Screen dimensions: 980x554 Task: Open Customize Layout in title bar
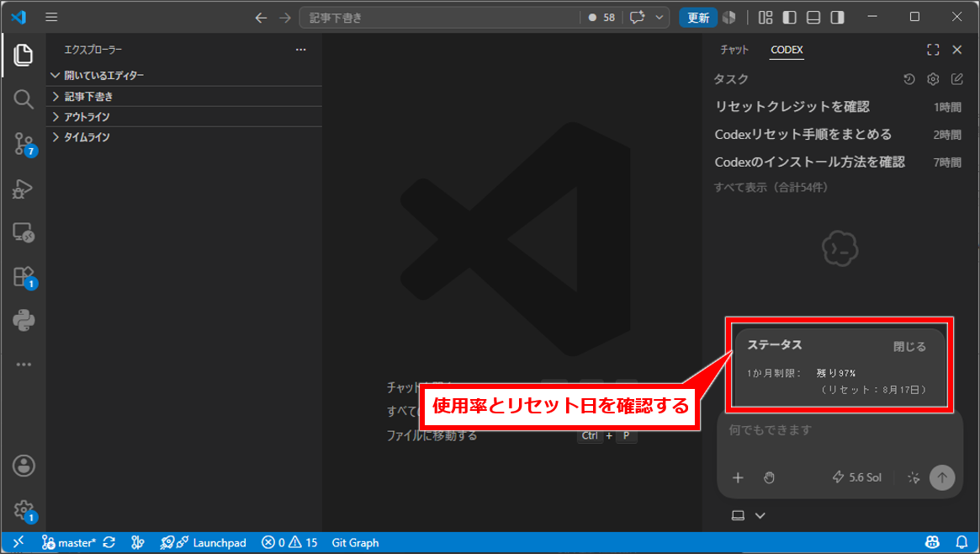coord(765,18)
